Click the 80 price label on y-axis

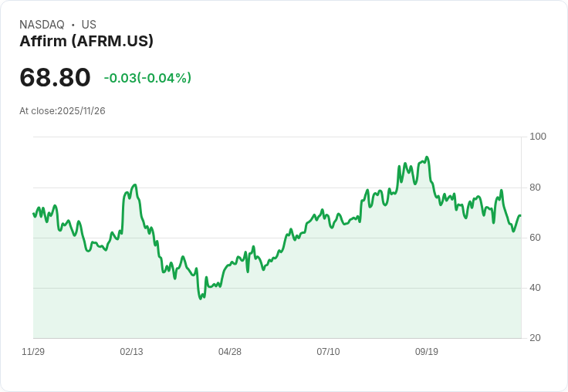[x=535, y=188]
